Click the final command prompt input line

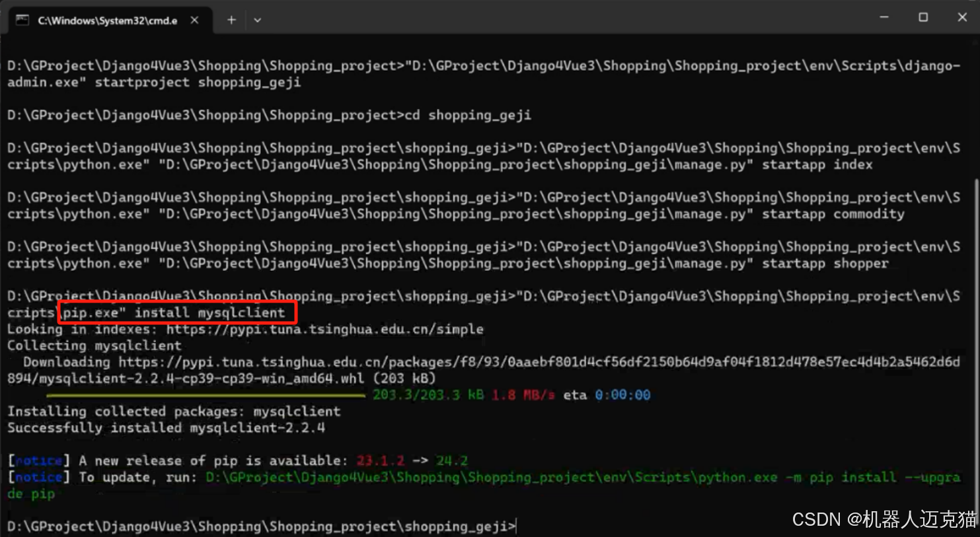click(262, 526)
